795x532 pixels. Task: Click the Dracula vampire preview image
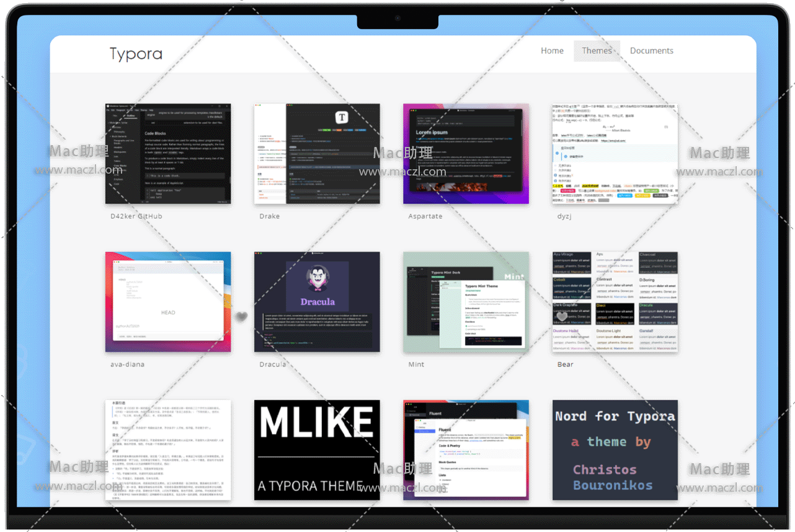click(317, 302)
